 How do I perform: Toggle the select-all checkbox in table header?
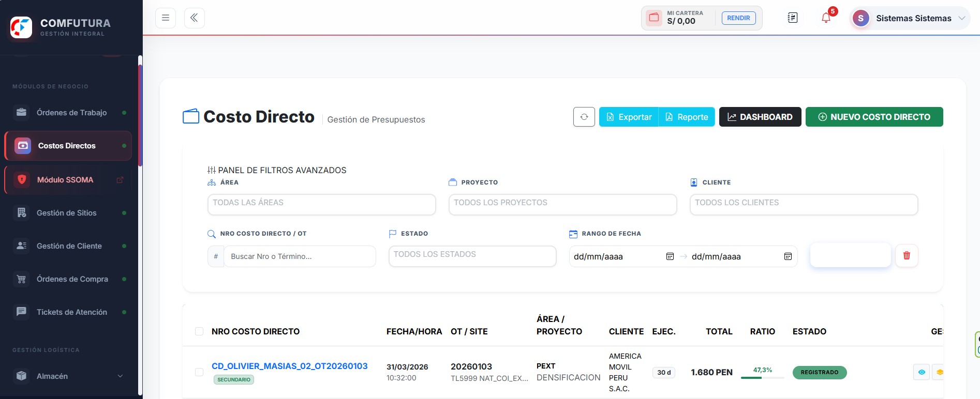coord(199,331)
